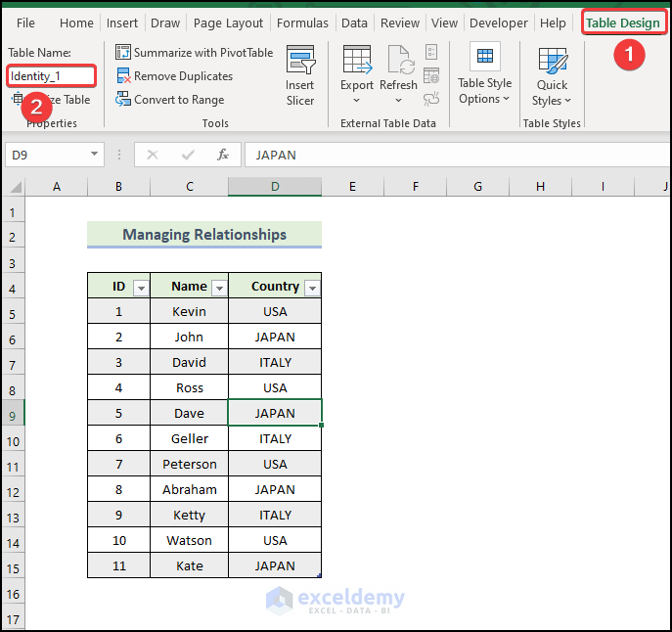Select column D header
Screen dimensions: 672x632
point(275,187)
